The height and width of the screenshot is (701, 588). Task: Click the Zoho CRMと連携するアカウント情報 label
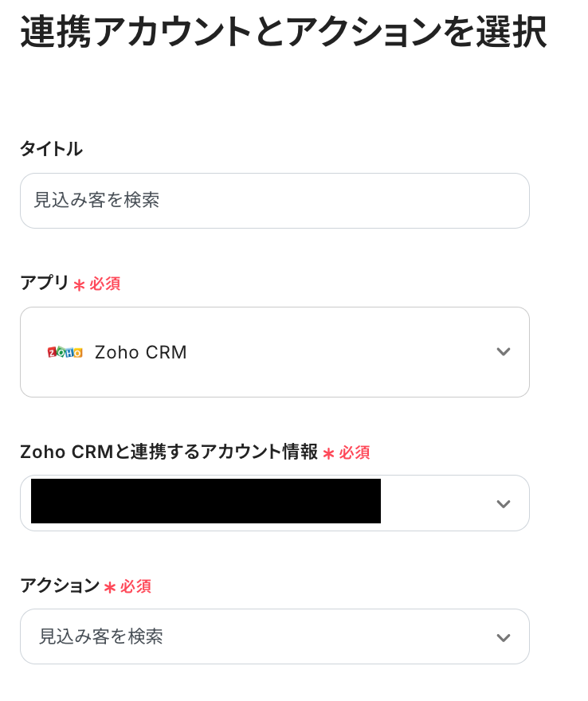click(169, 452)
